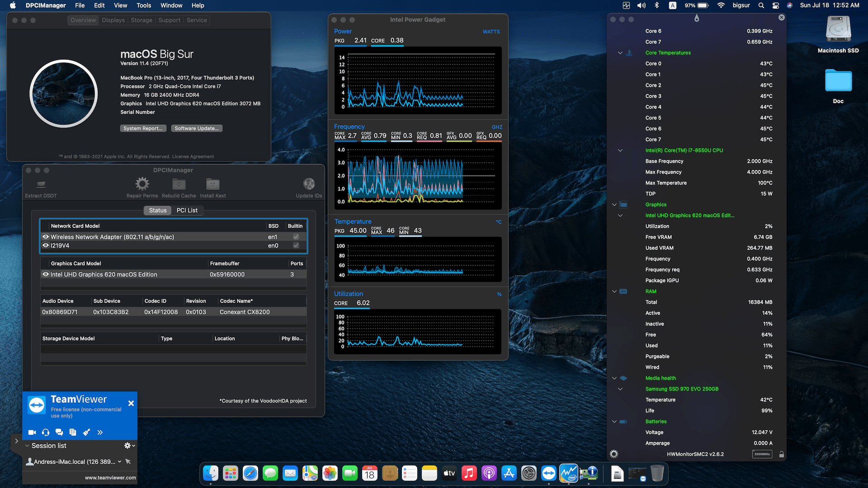Click eye icon beside I219V4

pyautogui.click(x=46, y=245)
